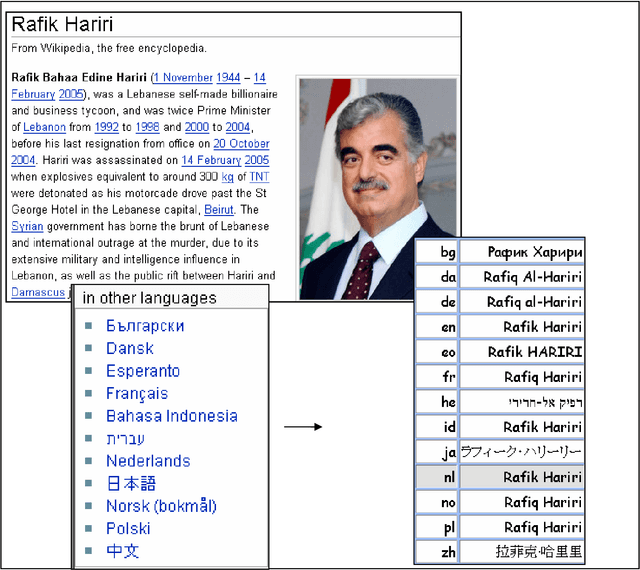Image resolution: width=640 pixels, height=570 pixels.
Task: Click the 'he' language code cell
Action: (x=437, y=402)
